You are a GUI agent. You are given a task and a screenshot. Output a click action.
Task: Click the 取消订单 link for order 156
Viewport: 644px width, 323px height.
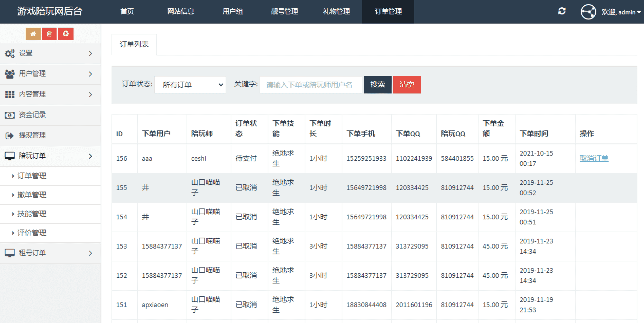pos(594,158)
